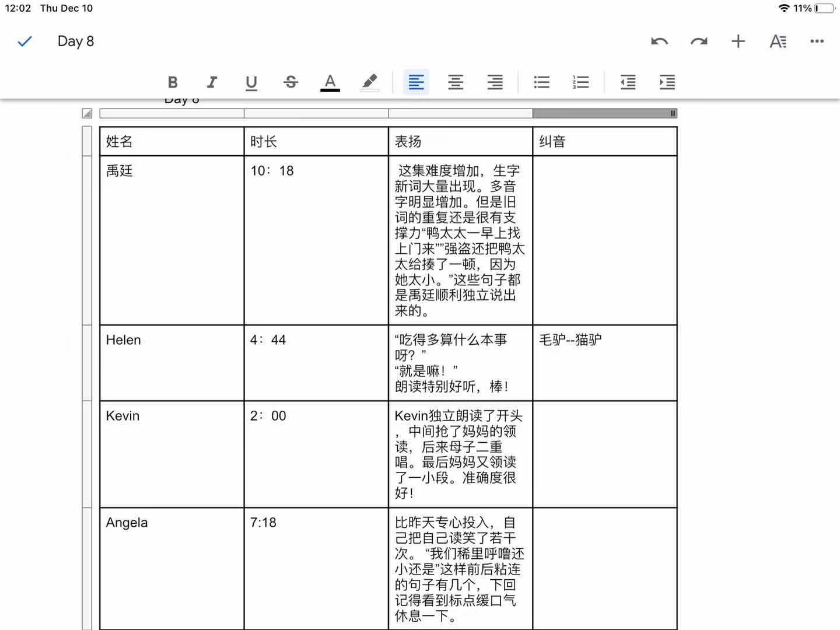Decrease paragraph indent
The image size is (840, 630).
tap(628, 82)
